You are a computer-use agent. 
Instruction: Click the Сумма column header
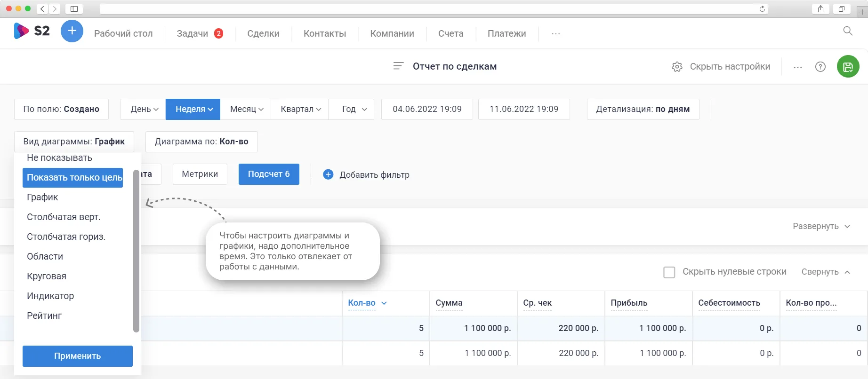tap(449, 303)
